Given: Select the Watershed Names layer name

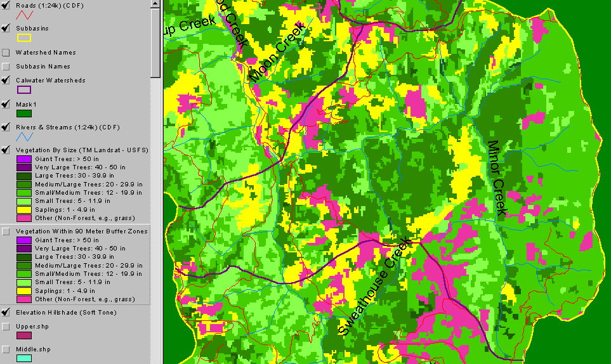Looking at the screenshot, I should pyautogui.click(x=46, y=53).
